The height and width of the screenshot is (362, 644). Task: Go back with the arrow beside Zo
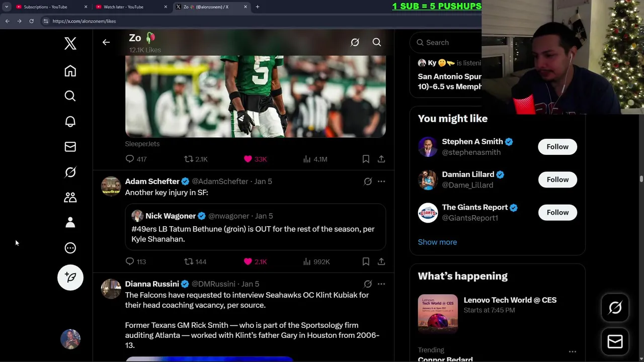106,42
